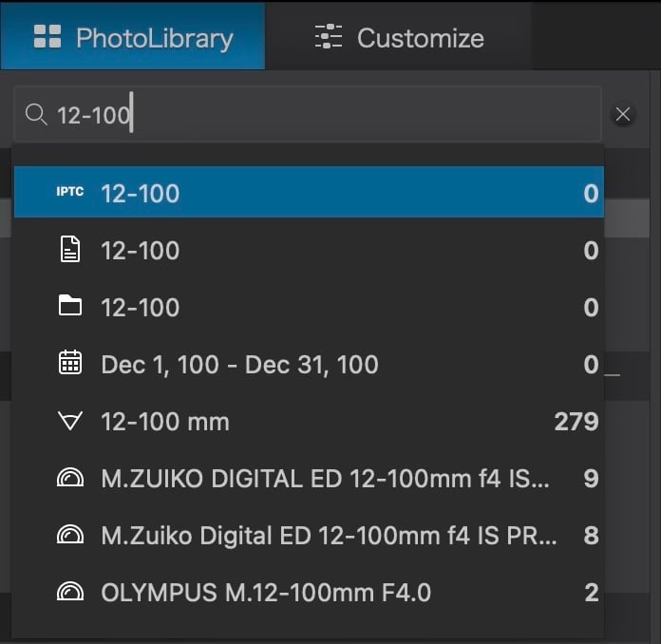
Task: Choose the Dec 1, 100 - Dec 31, 100 suggestion
Action: [239, 364]
